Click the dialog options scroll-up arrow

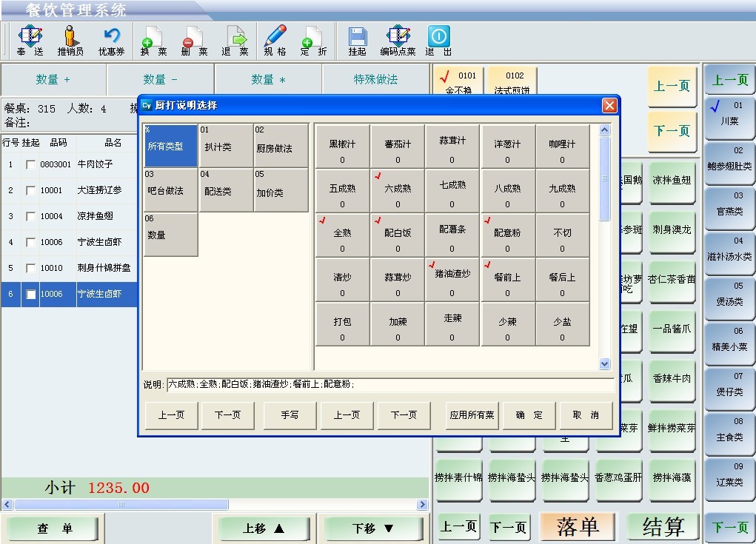click(x=605, y=130)
